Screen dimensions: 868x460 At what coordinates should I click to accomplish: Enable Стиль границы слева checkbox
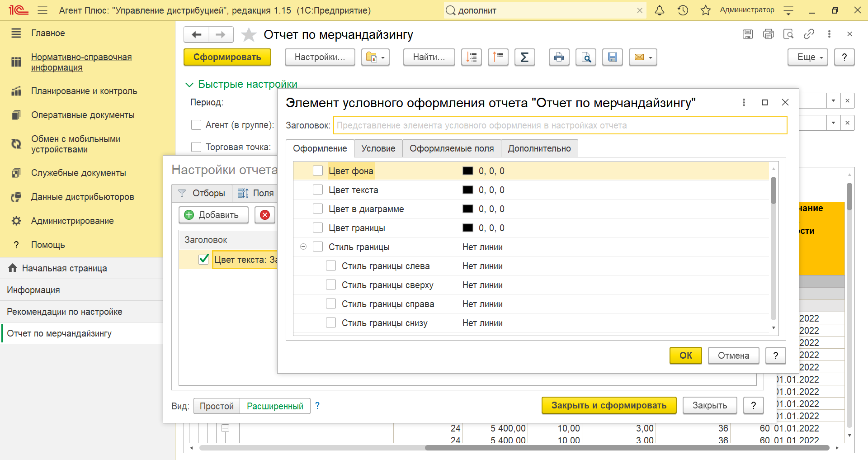331,266
